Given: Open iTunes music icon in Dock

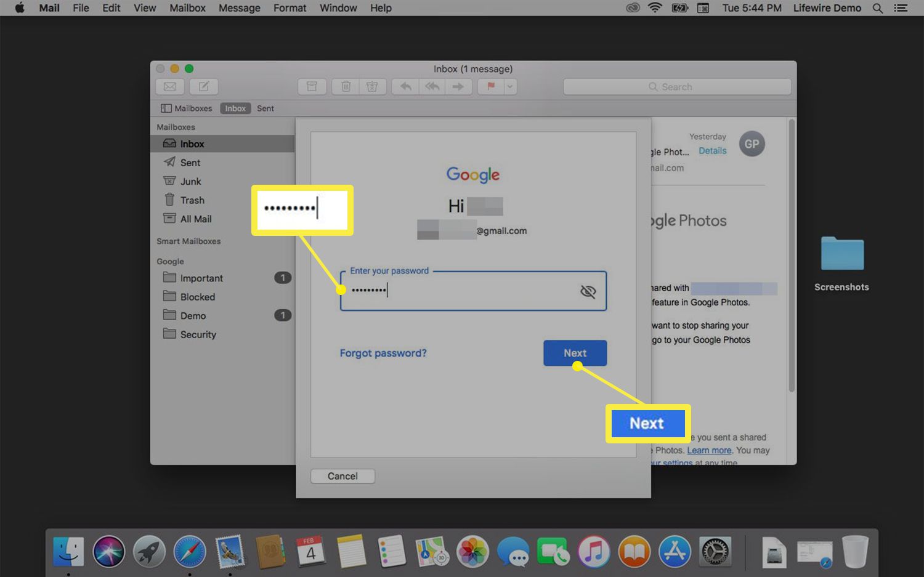Looking at the screenshot, I should tap(594, 551).
